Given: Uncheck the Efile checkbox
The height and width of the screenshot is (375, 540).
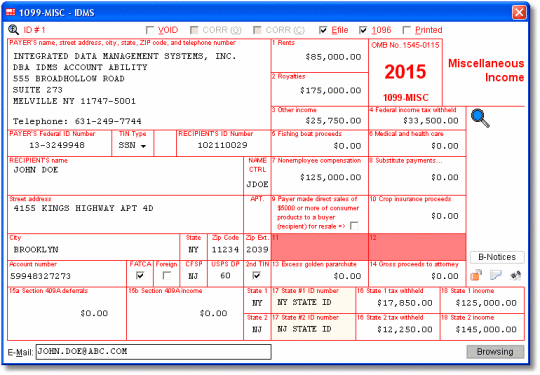Looking at the screenshot, I should point(323,30).
